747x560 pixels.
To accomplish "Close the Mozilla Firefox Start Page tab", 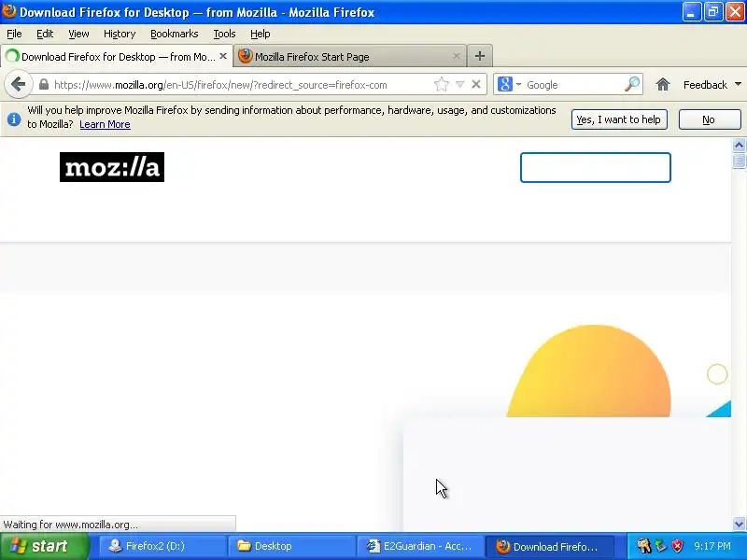I will point(456,56).
